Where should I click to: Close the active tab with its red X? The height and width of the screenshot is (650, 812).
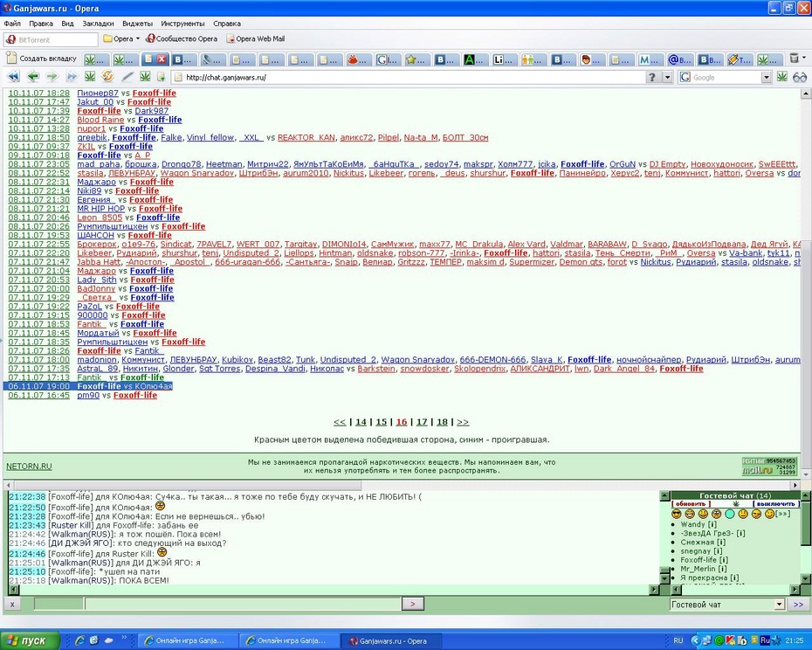(162, 59)
